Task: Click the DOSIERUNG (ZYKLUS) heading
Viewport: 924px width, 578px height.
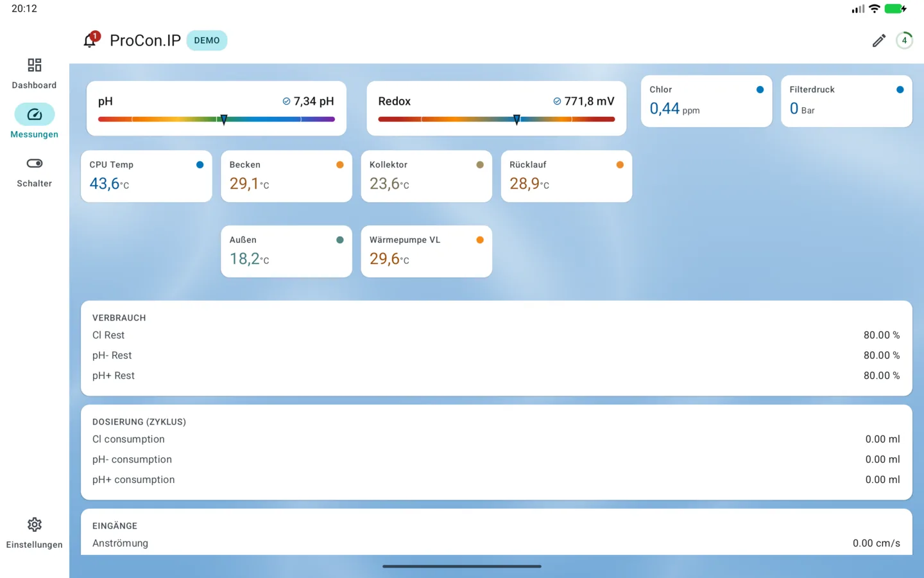Action: (x=139, y=422)
